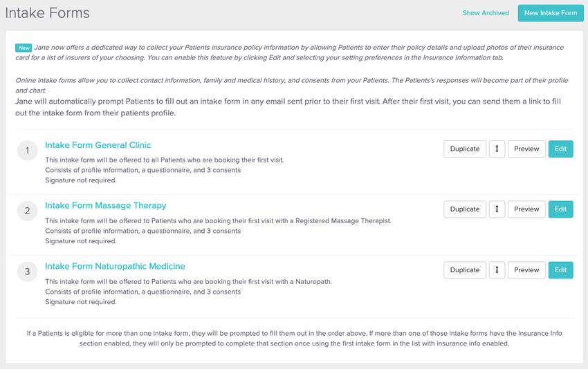
Task: Click the number 1 circle badge
Action: [x=27, y=150]
